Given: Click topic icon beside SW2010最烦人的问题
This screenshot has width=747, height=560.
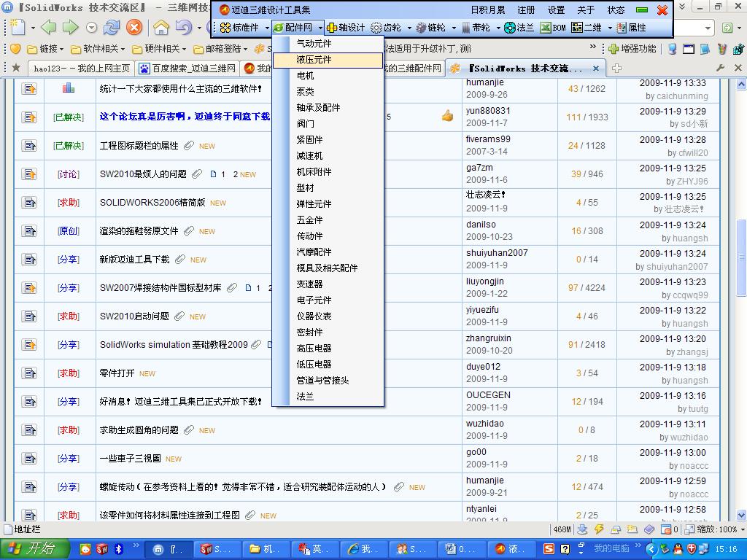Looking at the screenshot, I should [29, 174].
